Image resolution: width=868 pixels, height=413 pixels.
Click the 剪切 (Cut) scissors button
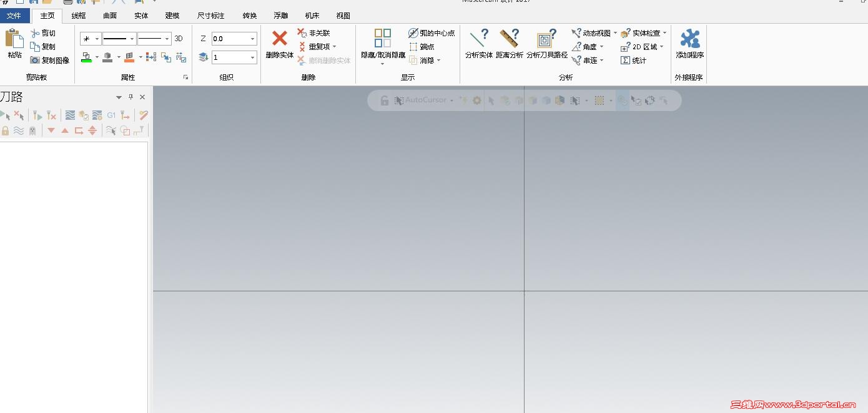pos(43,33)
